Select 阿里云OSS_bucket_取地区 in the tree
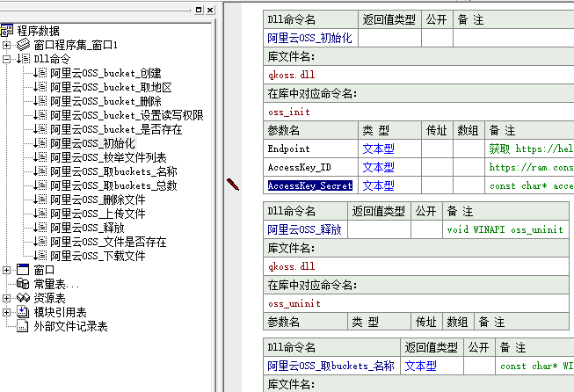Viewport: 574px width, 392px height. [x=112, y=87]
